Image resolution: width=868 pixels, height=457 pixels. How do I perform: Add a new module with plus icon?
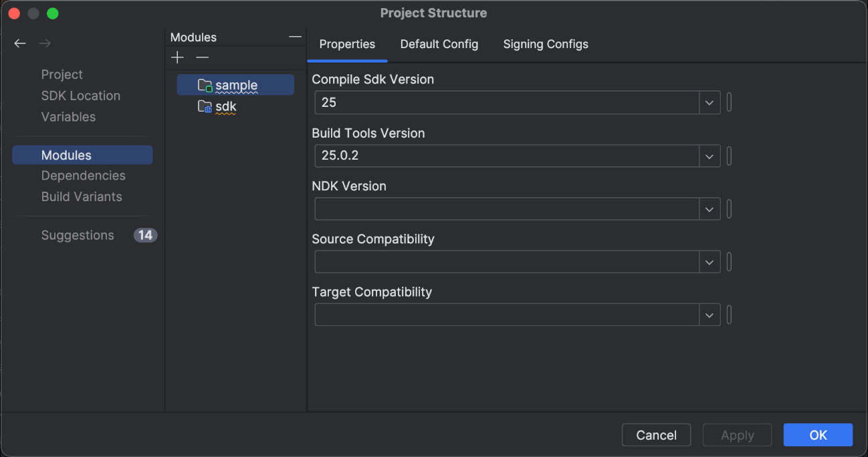pyautogui.click(x=177, y=58)
